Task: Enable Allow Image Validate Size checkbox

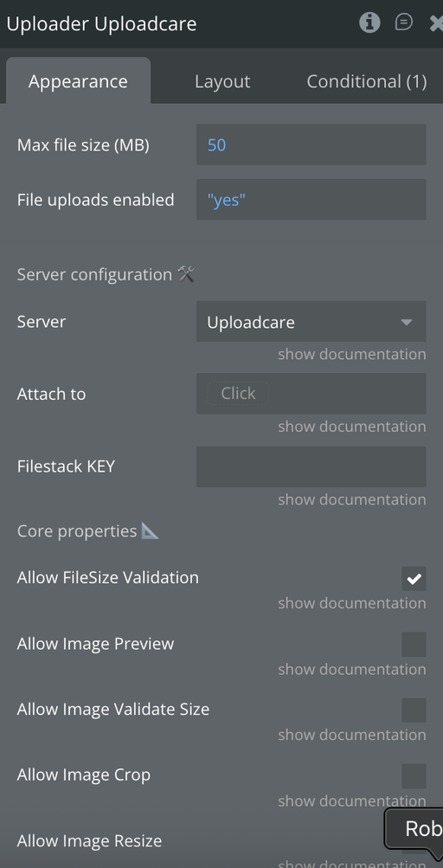Action: click(414, 710)
